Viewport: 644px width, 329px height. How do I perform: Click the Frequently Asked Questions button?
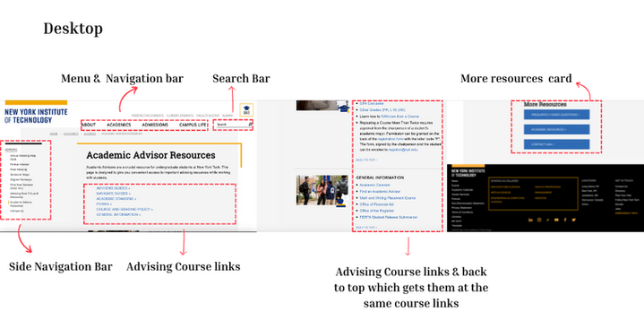pyautogui.click(x=556, y=115)
